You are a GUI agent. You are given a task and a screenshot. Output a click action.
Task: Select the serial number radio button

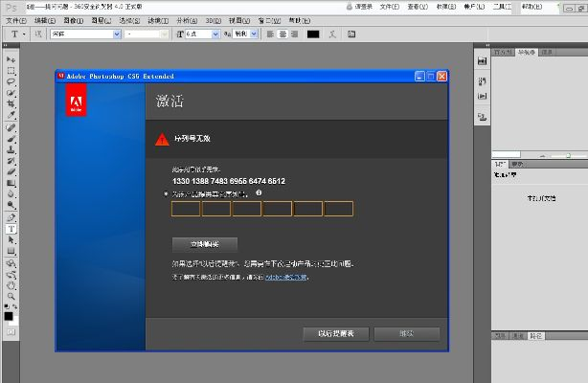pos(167,193)
